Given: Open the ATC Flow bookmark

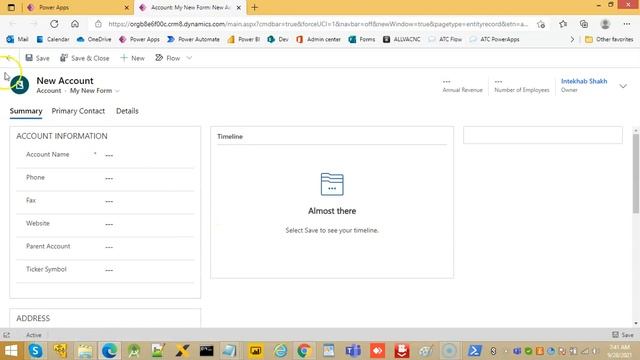Looking at the screenshot, I should pyautogui.click(x=445, y=40).
